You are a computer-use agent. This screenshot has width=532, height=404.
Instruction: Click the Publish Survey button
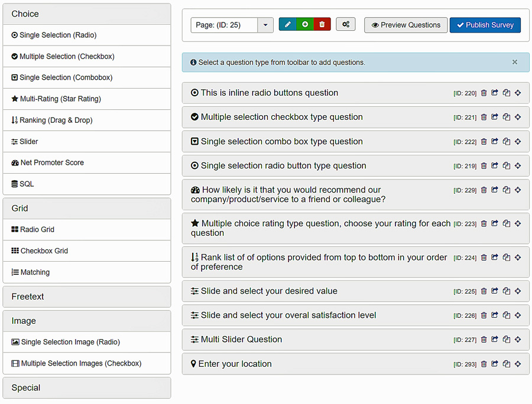click(485, 25)
